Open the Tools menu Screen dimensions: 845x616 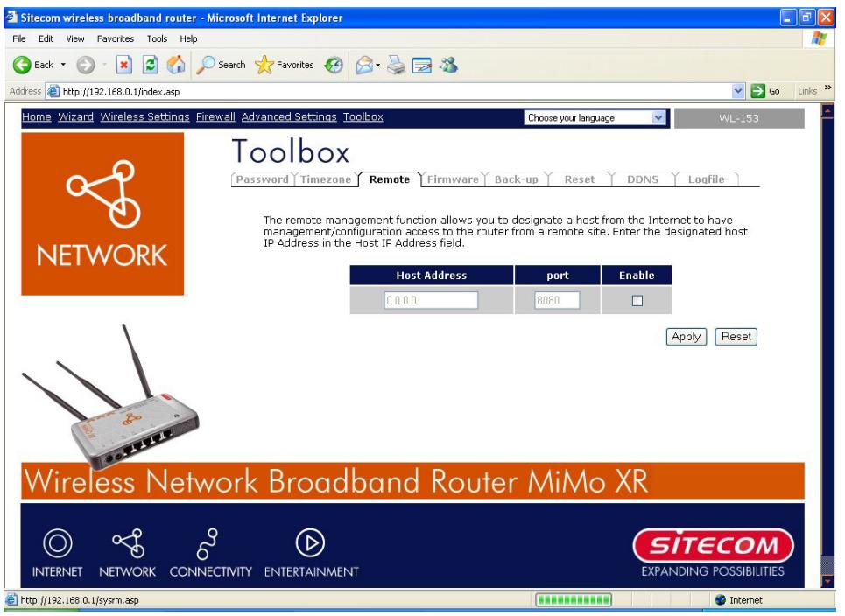157,38
